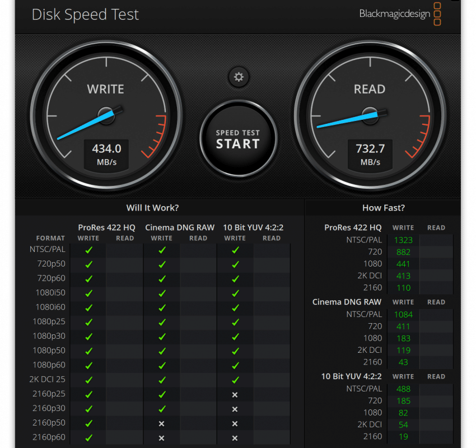476x448 pixels.
Task: Click Cinema DNG RAW write checkmark for 2160p30
Action: coord(162,409)
